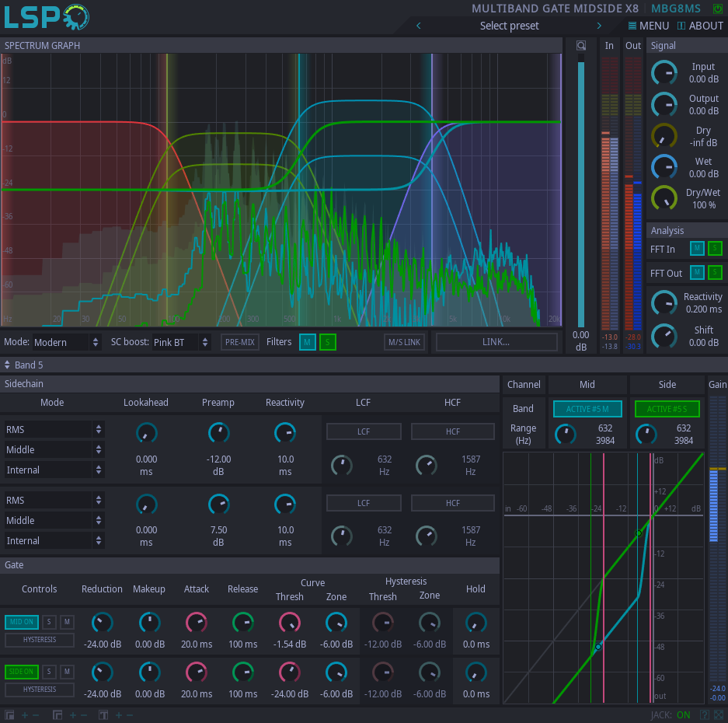728x723 pixels.
Task: Open the Mode dropdown set to Modern
Action: pyautogui.click(x=67, y=342)
